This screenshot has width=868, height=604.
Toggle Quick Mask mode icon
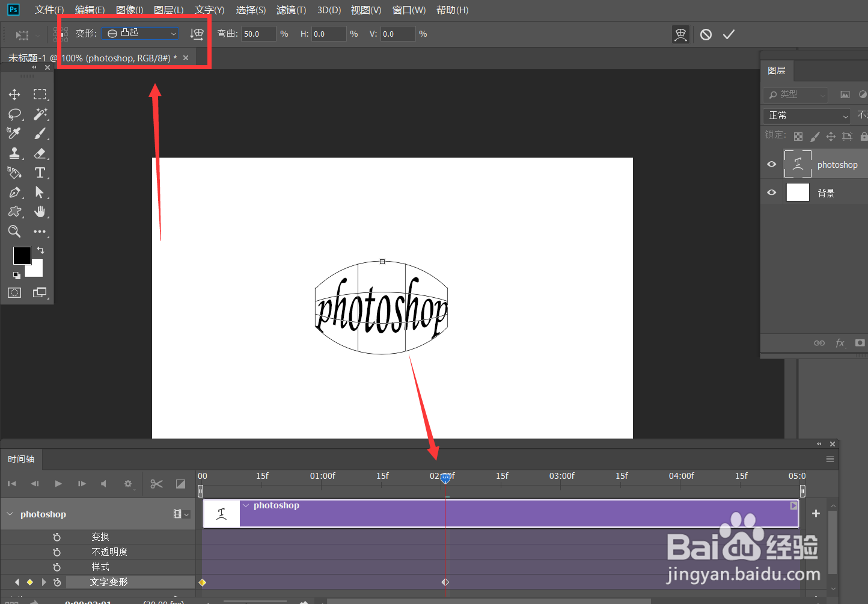14,292
